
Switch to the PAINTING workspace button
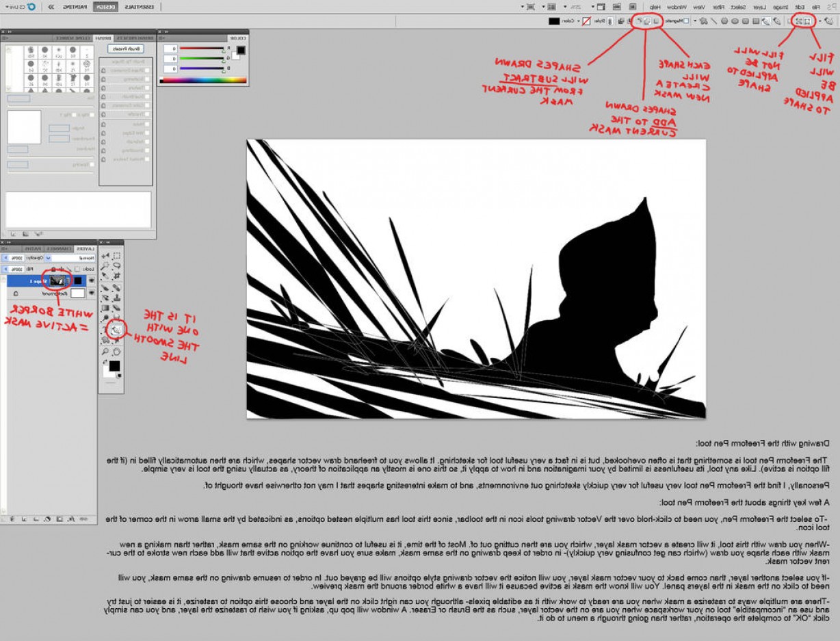76,5
